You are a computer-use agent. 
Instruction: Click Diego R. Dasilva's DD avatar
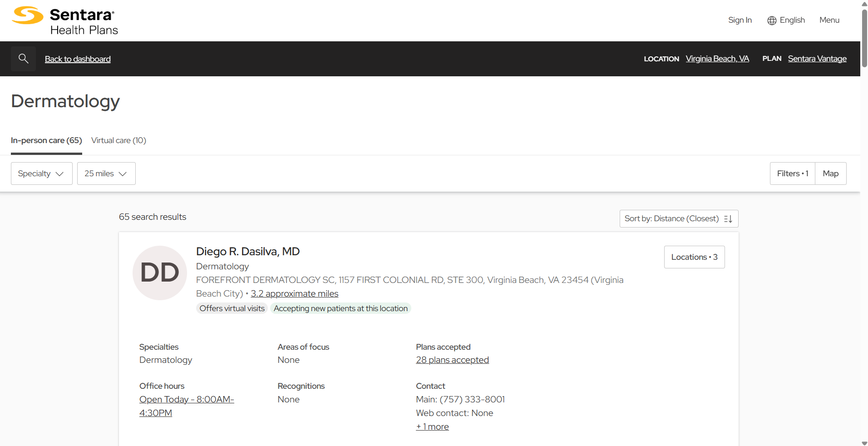tap(159, 273)
